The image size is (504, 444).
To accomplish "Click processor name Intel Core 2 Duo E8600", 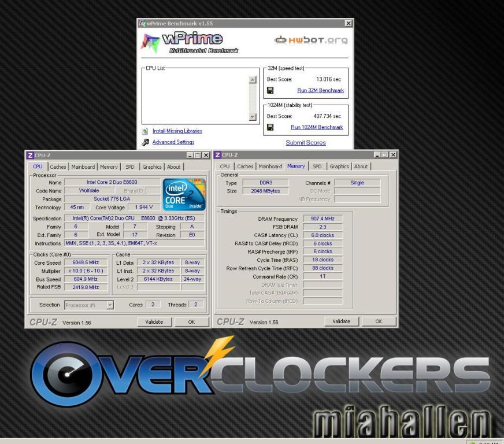I will click(112, 182).
